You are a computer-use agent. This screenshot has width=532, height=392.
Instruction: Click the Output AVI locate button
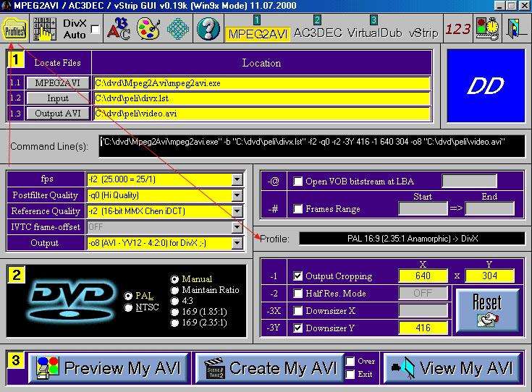[58, 114]
